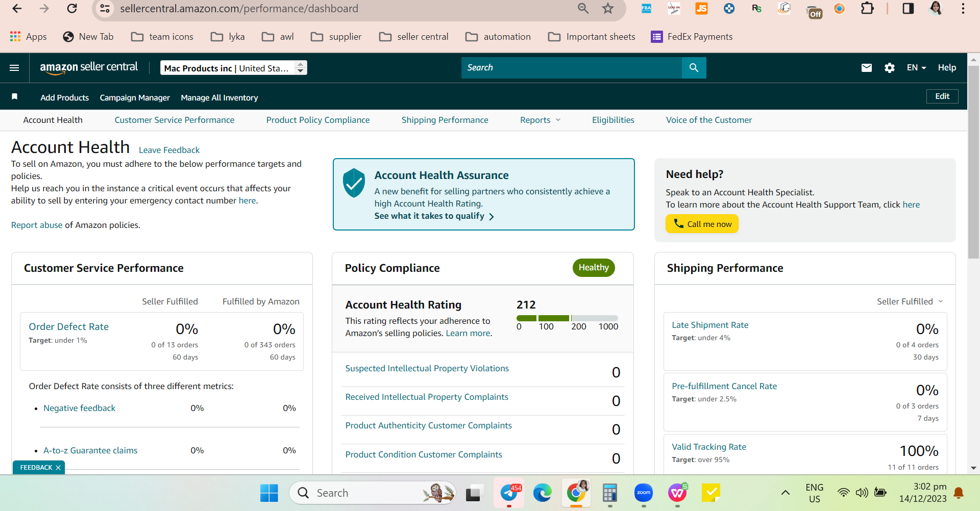Select the Eligibilities tab
This screenshot has width=980, height=511.
[x=613, y=120]
